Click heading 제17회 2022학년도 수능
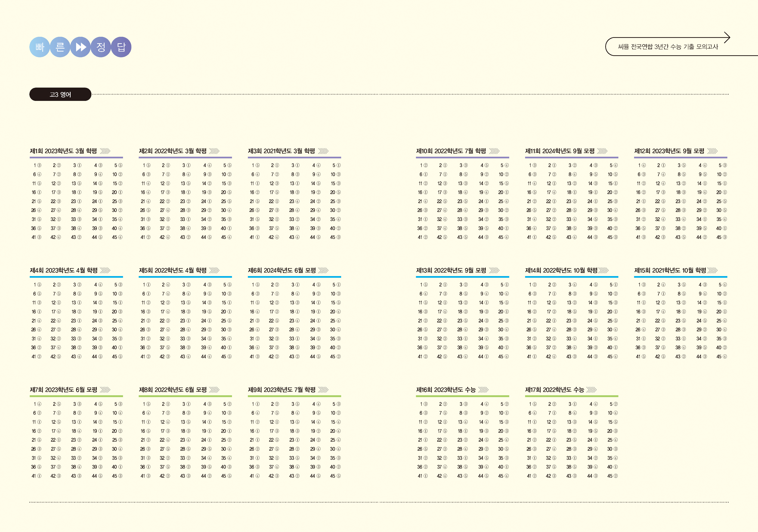 [554, 390]
